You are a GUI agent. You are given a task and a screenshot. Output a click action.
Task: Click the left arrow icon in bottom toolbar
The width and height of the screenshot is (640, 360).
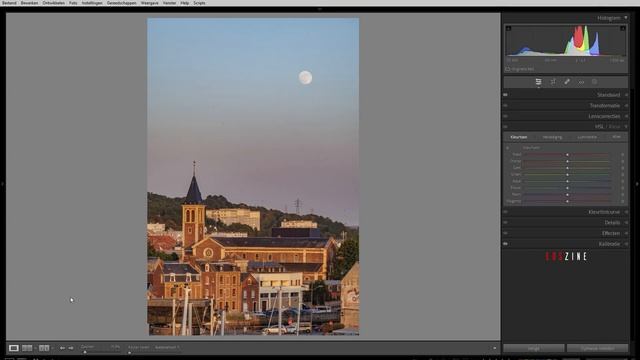coord(62,348)
